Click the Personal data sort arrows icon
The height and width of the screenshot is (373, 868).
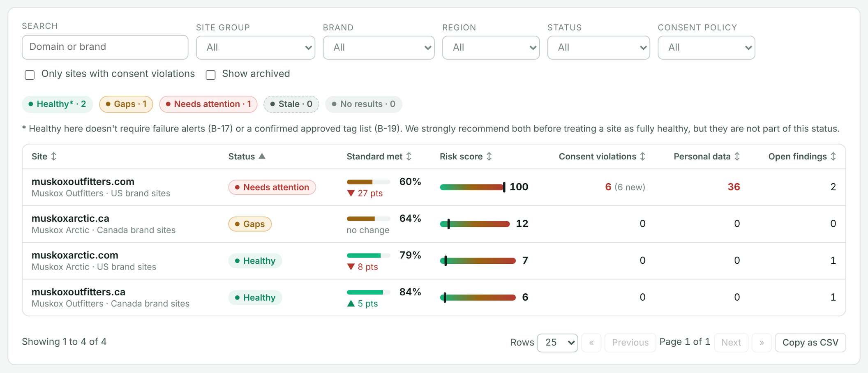[x=737, y=157]
